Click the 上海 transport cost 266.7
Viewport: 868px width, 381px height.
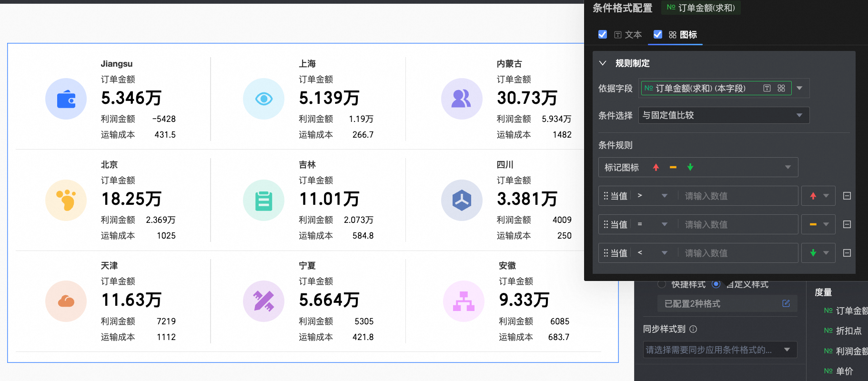363,135
